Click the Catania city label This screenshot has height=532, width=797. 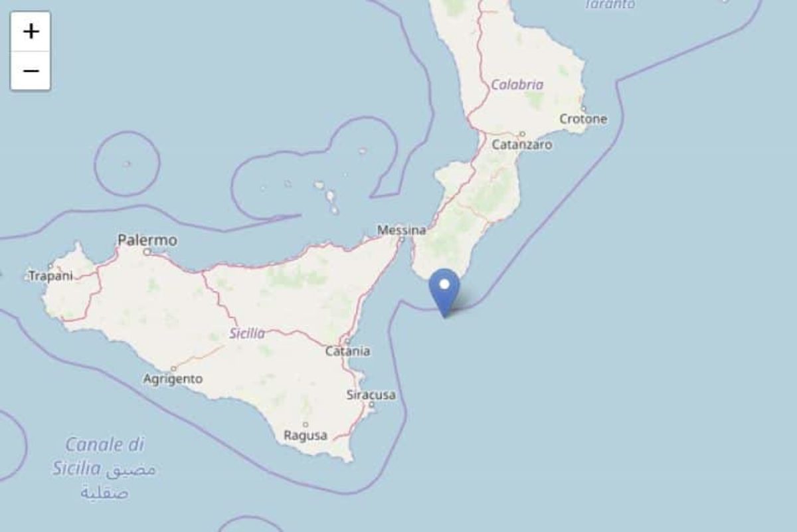348,351
